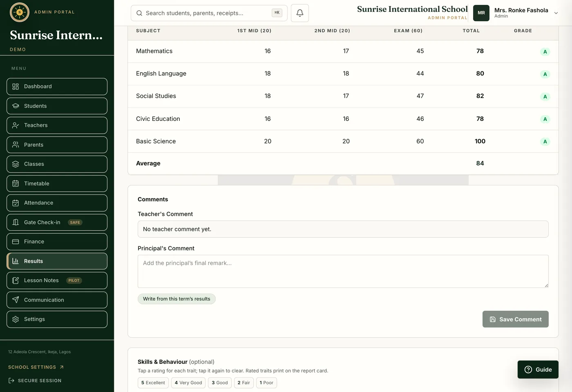Click the Save Comment button
572x392 pixels.
pos(516,319)
